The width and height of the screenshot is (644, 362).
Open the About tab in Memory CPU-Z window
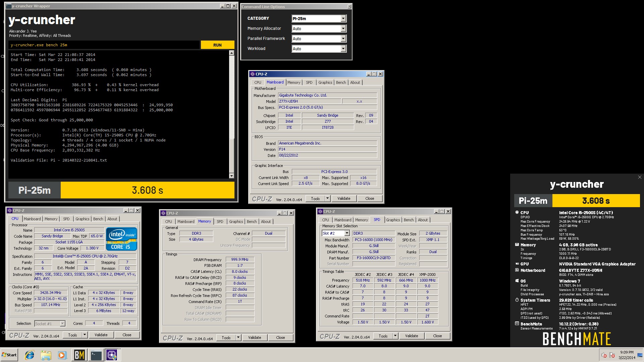tap(266, 222)
